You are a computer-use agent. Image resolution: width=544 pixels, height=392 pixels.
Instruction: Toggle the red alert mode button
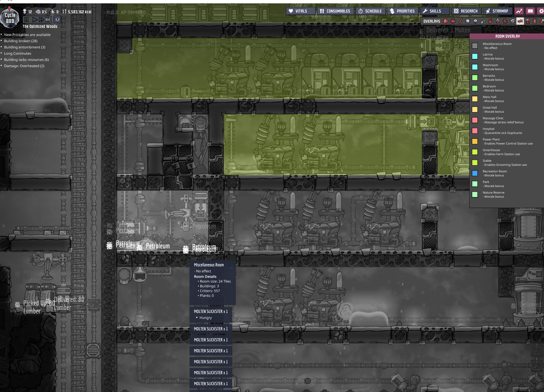coord(57,19)
